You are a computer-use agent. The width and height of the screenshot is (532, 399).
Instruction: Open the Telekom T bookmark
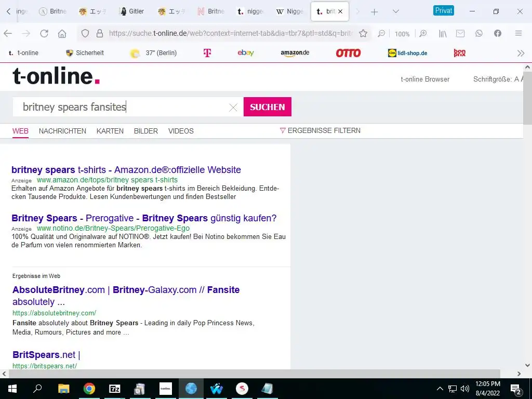[207, 53]
